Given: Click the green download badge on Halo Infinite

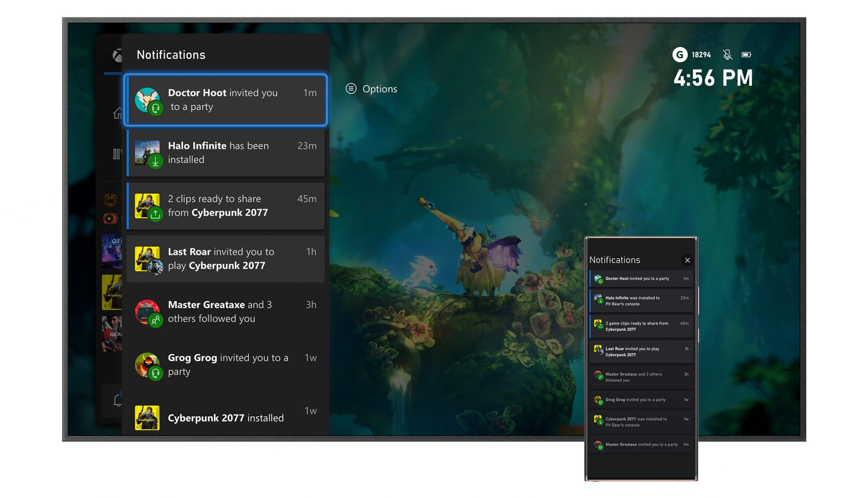Looking at the screenshot, I should pyautogui.click(x=156, y=161).
